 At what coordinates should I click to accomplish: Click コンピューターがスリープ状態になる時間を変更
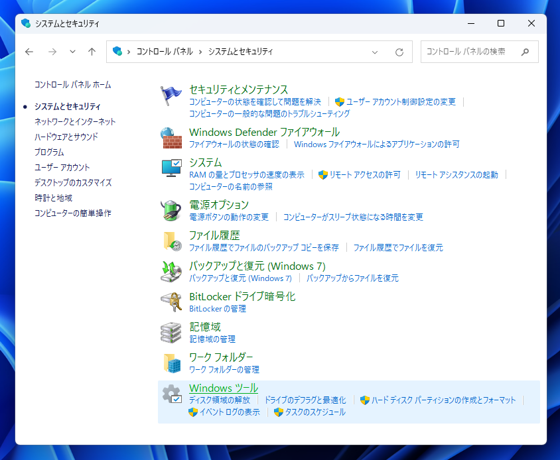[x=353, y=217]
